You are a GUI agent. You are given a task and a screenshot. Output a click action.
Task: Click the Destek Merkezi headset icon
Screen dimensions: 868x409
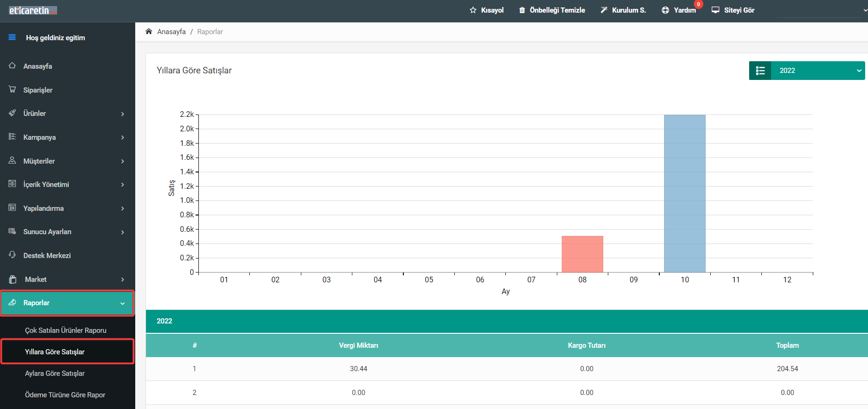pos(12,255)
